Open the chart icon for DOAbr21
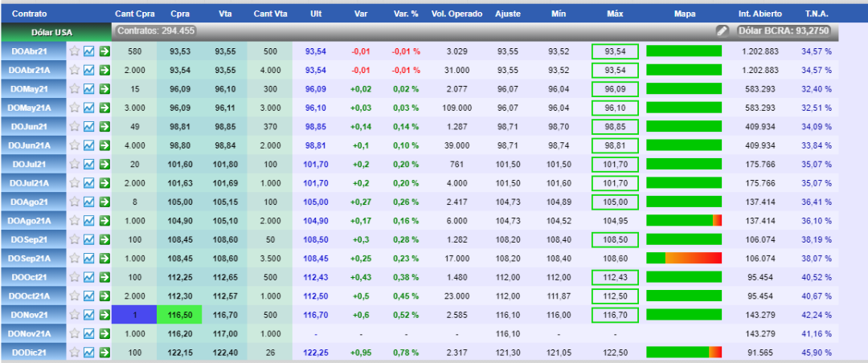The height and width of the screenshot is (363, 868). (89, 51)
